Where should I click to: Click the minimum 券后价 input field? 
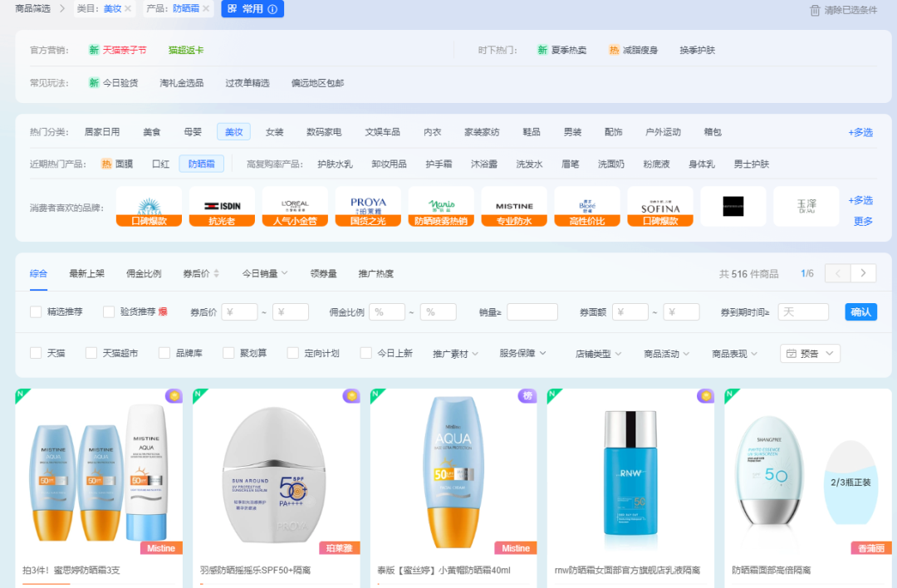[x=239, y=311]
